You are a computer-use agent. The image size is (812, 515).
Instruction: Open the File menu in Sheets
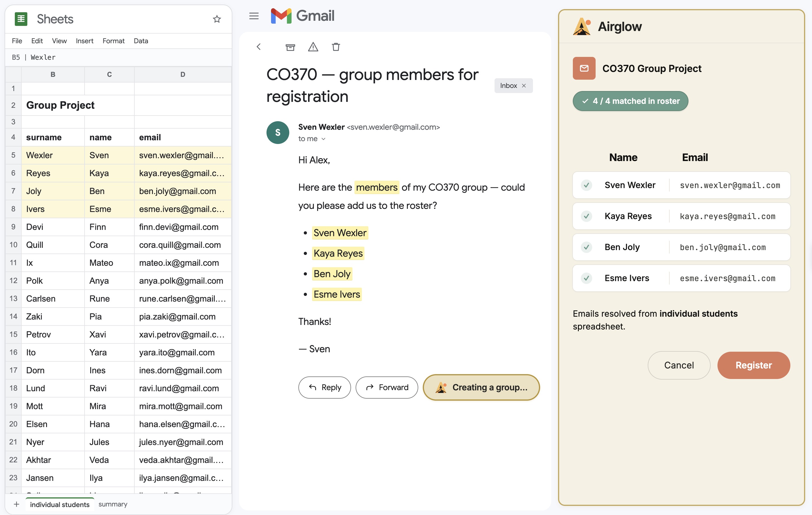(17, 41)
